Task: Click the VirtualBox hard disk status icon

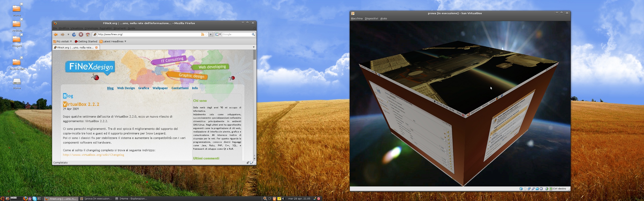Action: click(521, 189)
